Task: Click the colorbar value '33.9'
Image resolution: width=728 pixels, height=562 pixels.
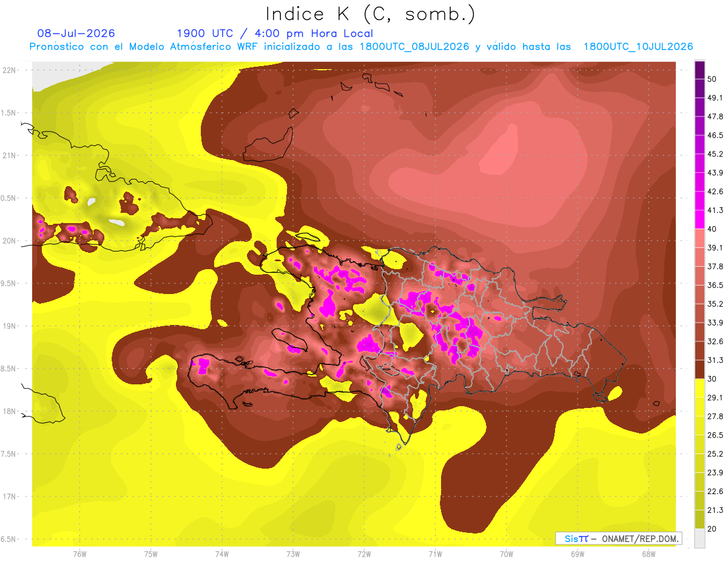Action: pyautogui.click(x=715, y=322)
